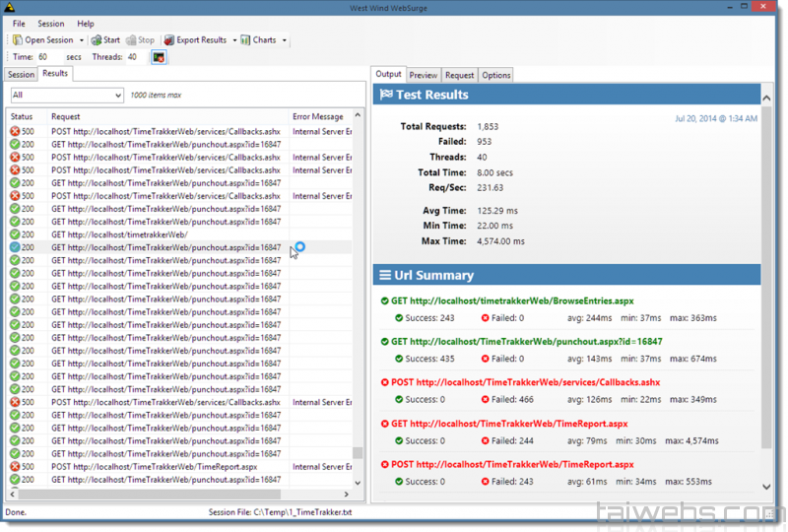Expand the Open Session dropdown arrow
Screen dimensions: 788x532
[82, 40]
